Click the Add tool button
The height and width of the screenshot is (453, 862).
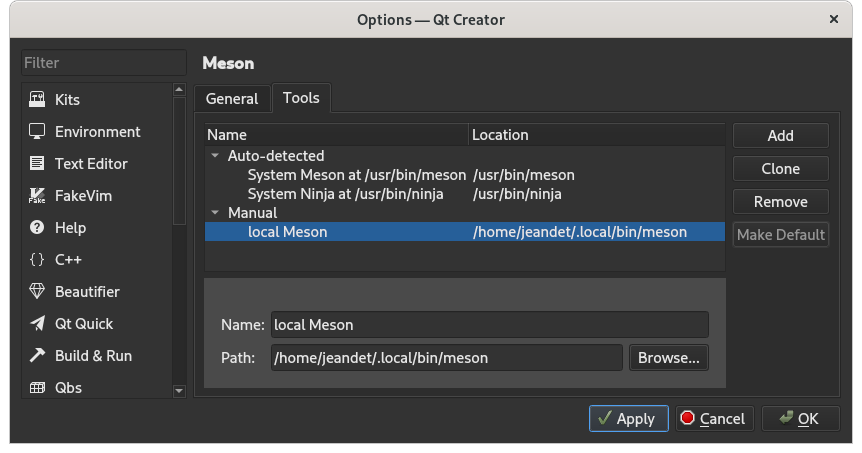click(x=780, y=136)
